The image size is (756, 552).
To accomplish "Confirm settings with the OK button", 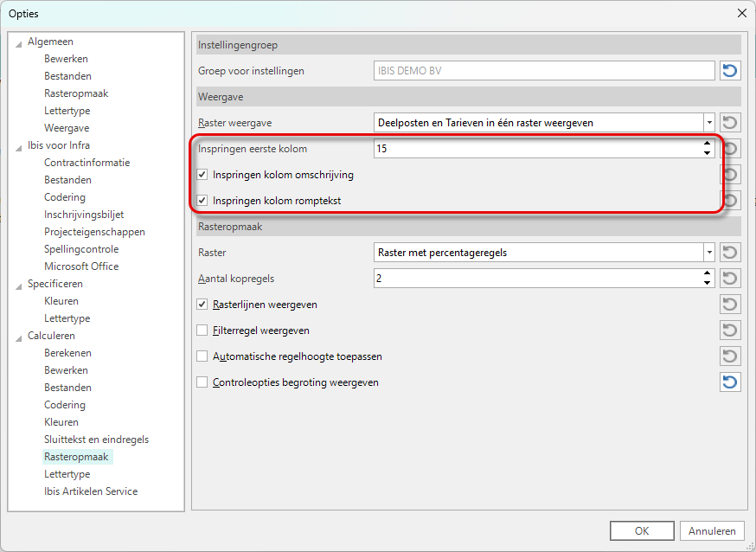I will 641,531.
